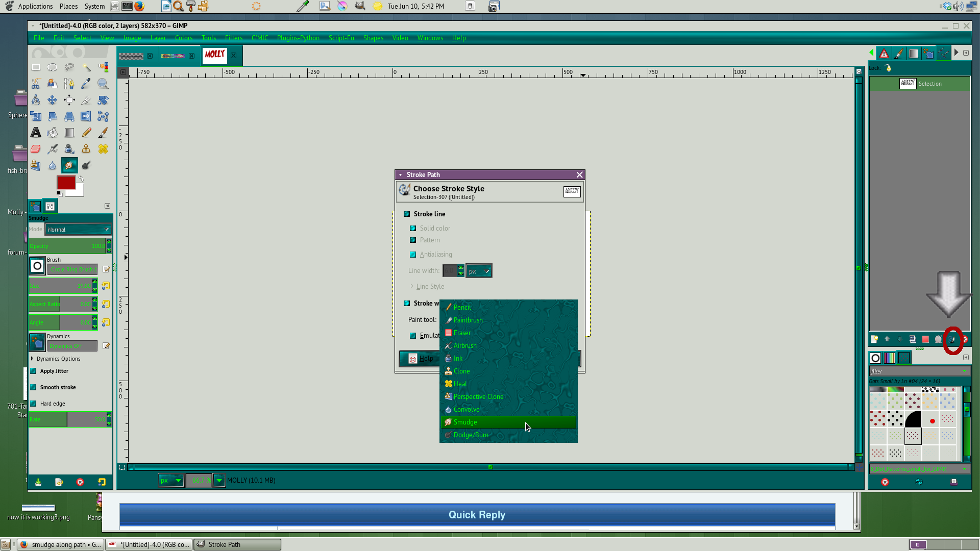Image resolution: width=980 pixels, height=551 pixels.
Task: Open the Filters menu
Action: (234, 38)
